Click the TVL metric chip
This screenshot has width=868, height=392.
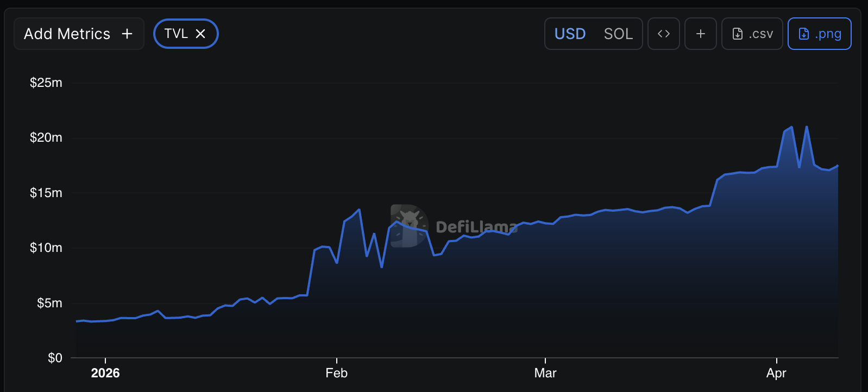pos(176,34)
